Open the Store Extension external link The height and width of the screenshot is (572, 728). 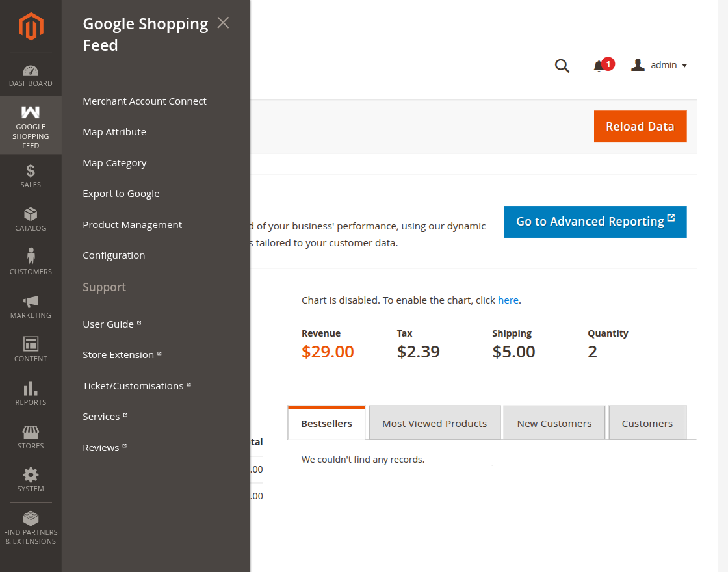(122, 355)
